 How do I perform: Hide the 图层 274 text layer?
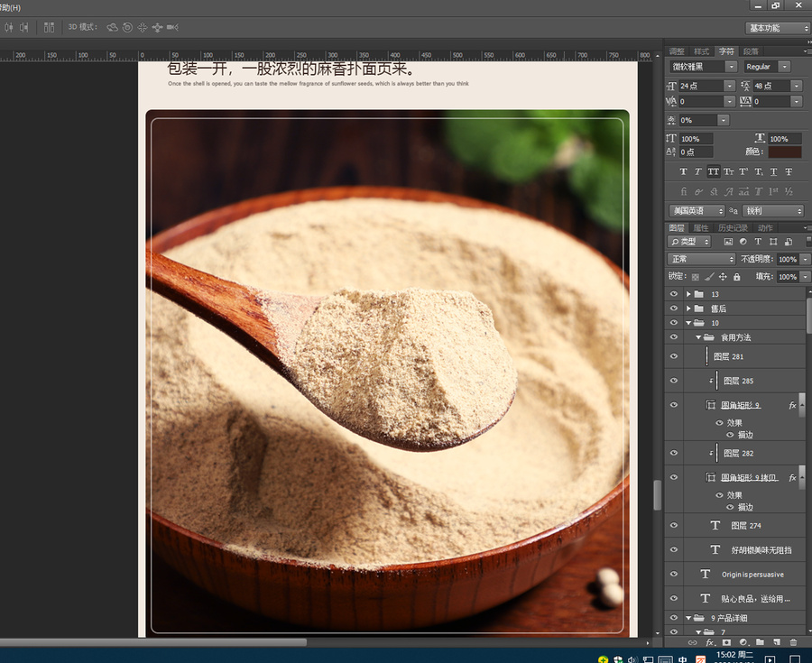click(674, 525)
